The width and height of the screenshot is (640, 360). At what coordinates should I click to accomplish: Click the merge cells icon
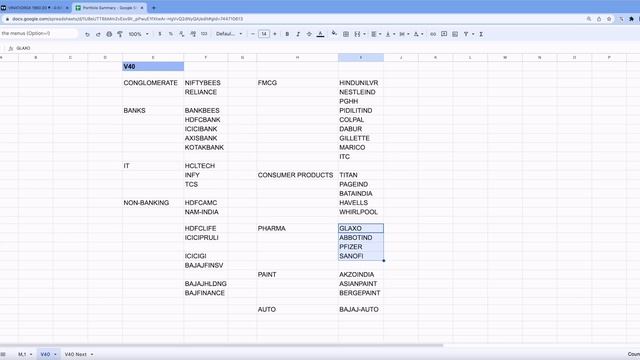[x=357, y=34]
